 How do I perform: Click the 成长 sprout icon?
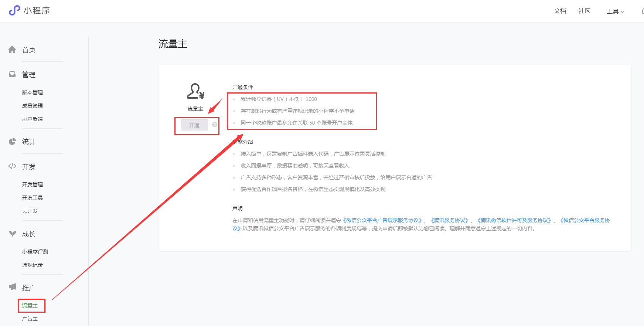point(13,234)
